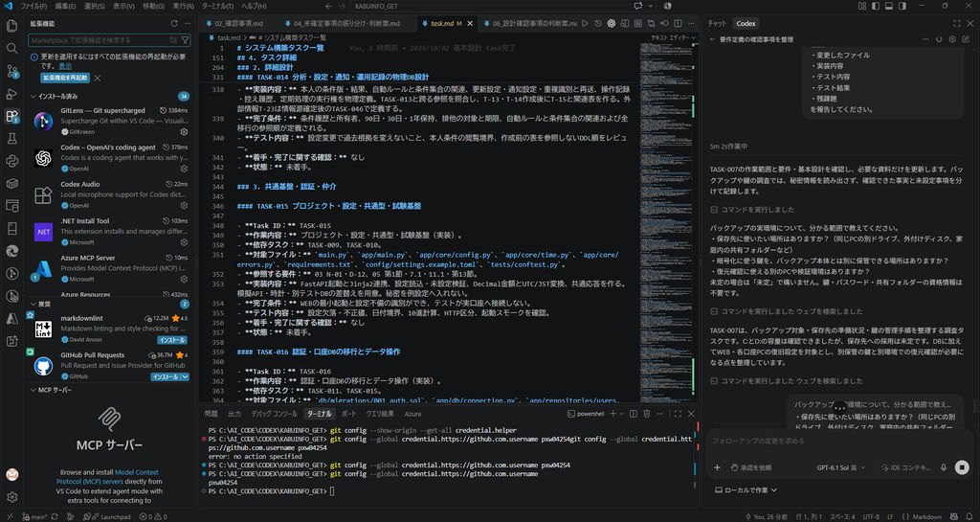Open the GPT-6.1 Sol model dropdown
The height and width of the screenshot is (522, 980).
pyautogui.click(x=840, y=467)
